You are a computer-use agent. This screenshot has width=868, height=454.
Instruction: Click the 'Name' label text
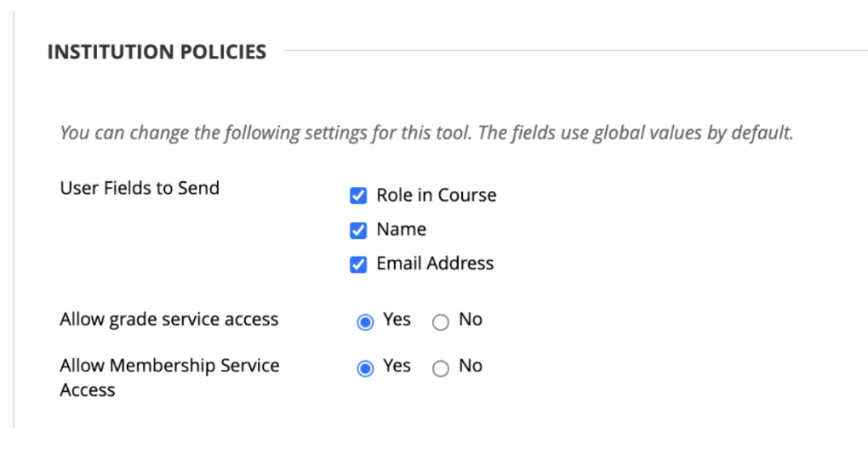coord(401,230)
